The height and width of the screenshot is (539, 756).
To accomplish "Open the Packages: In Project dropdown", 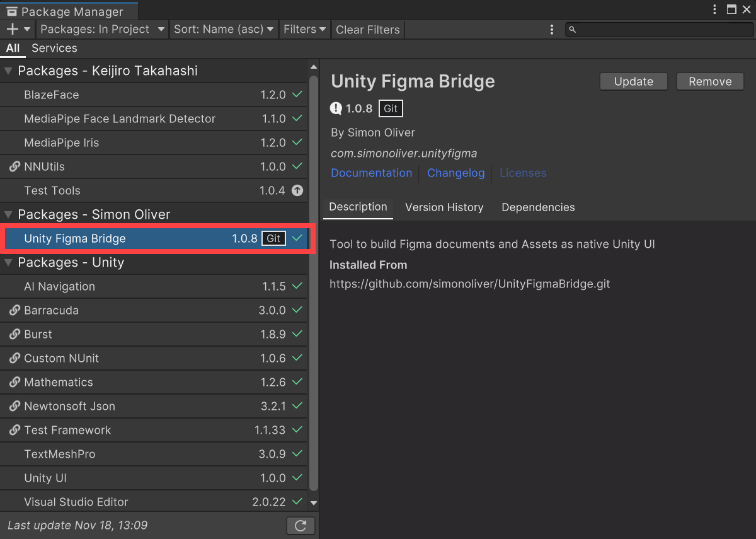I will point(102,29).
